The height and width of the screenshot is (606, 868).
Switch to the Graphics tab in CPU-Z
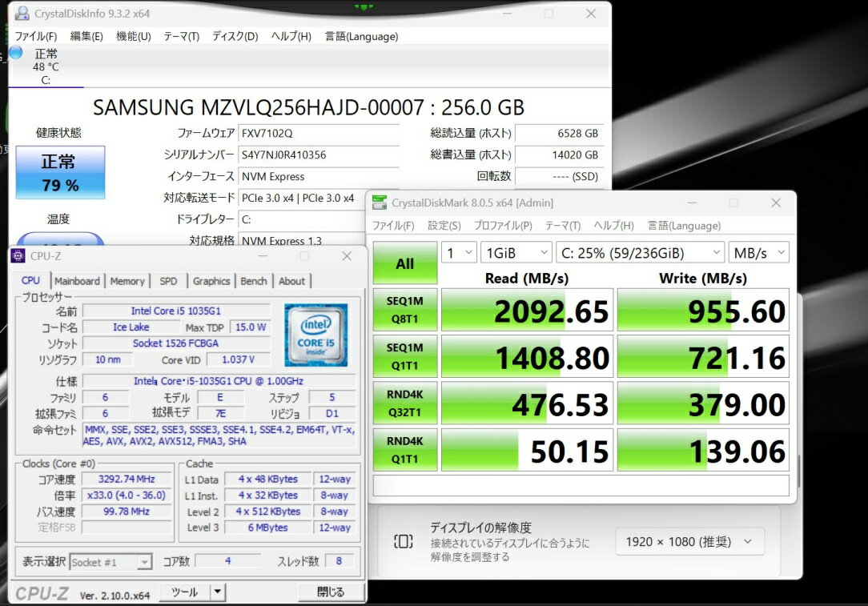(211, 281)
